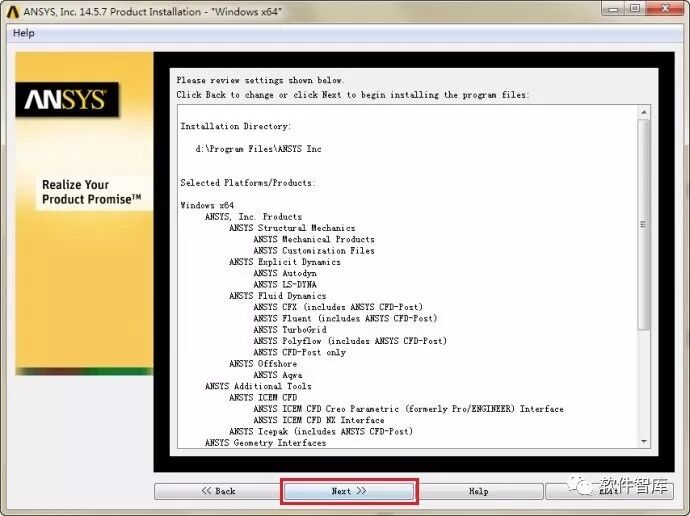Click 'ANSYS Polyflow (includes ANSYS CFD-Post)' line
690x516 pixels.
coord(350,341)
